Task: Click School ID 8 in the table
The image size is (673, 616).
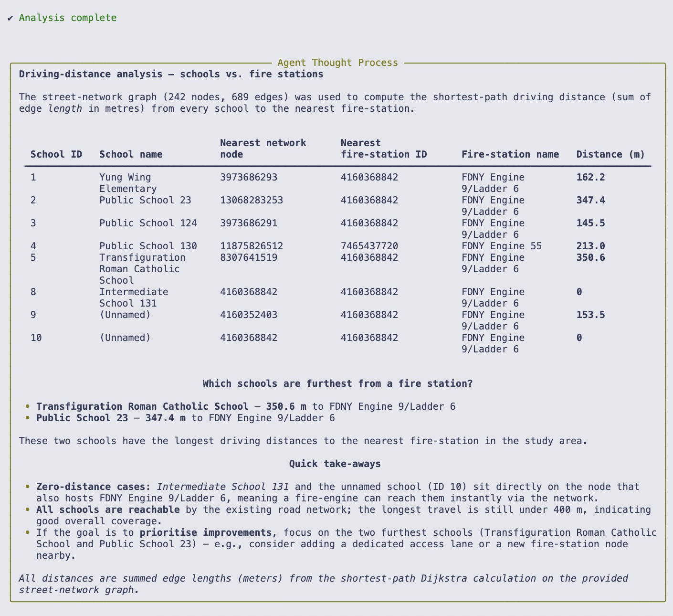Action: tap(33, 292)
